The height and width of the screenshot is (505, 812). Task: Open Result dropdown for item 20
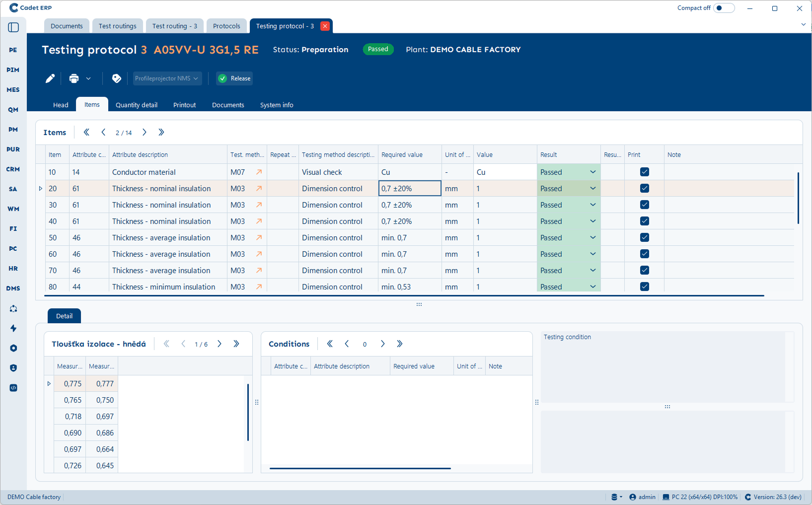pyautogui.click(x=592, y=189)
